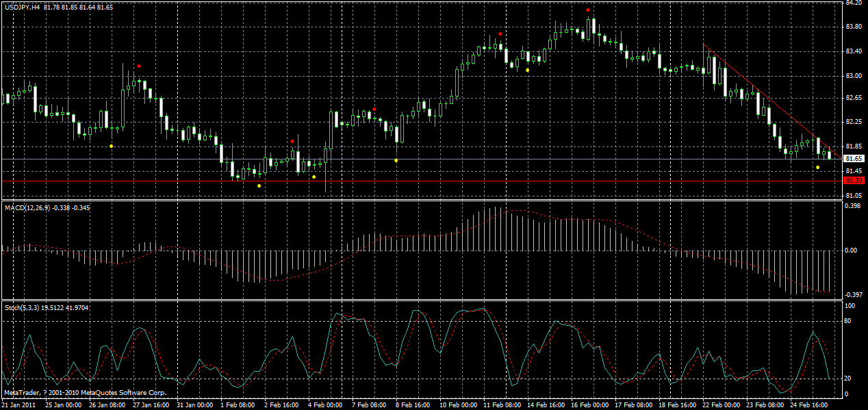Click the 11 Feb 08:00 time axis label
The width and height of the screenshot is (868, 410).
coord(502,405)
